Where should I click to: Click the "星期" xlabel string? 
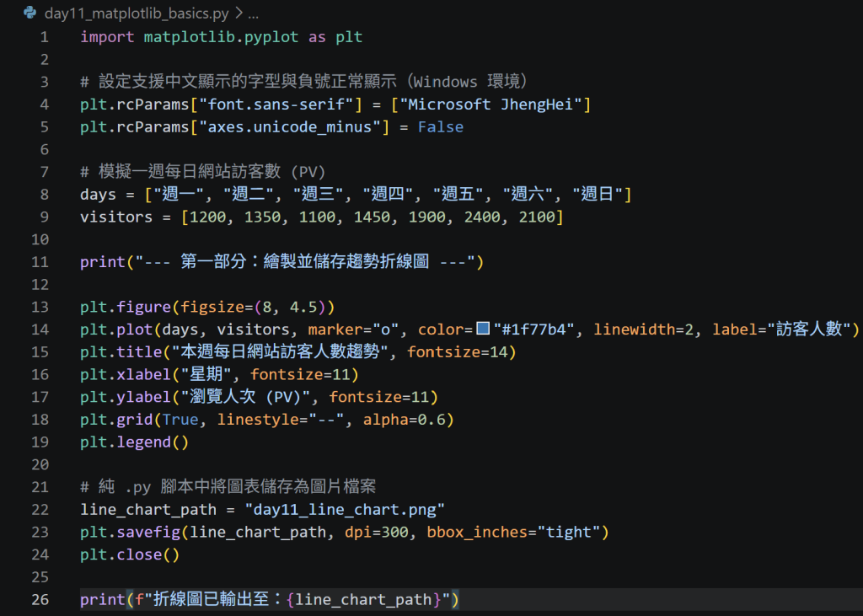[x=206, y=374]
